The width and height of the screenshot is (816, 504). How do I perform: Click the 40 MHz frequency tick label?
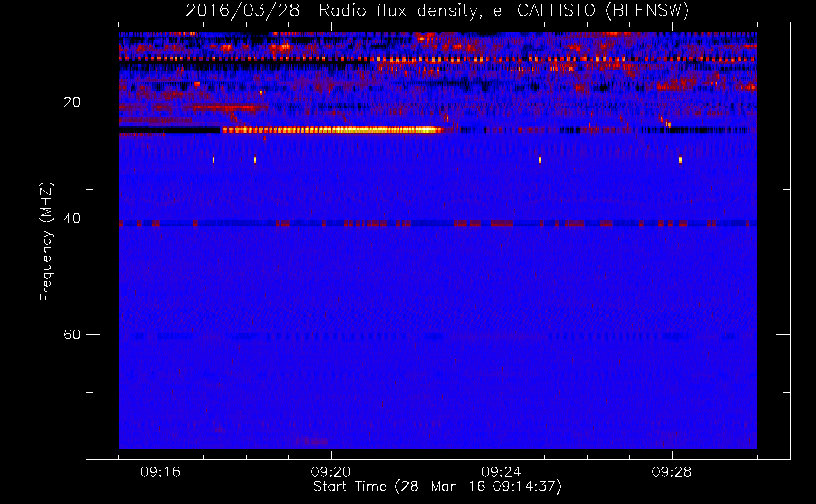point(72,218)
